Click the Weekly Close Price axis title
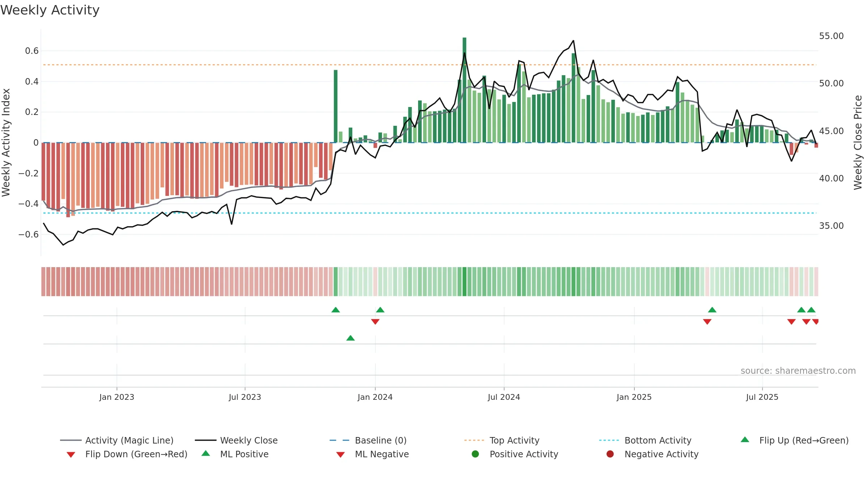The height and width of the screenshot is (488, 868). (x=858, y=142)
